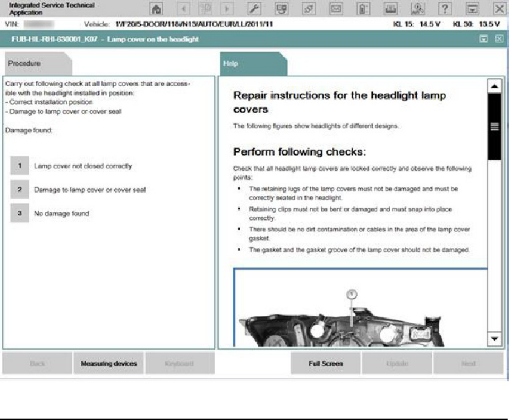Open Measuring devices
This screenshot has height=420, width=509.
click(108, 364)
